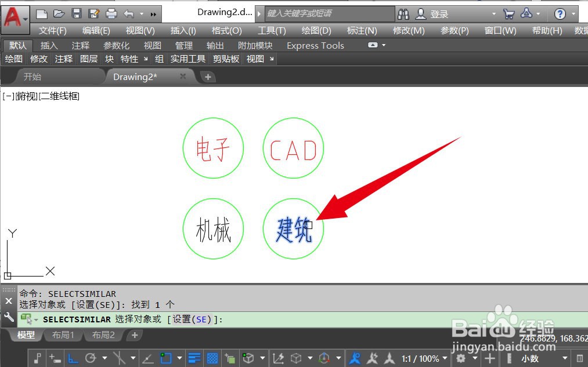Screen dimensions: 588x367
Task: Click the Open file folder icon
Action: [x=59, y=14]
